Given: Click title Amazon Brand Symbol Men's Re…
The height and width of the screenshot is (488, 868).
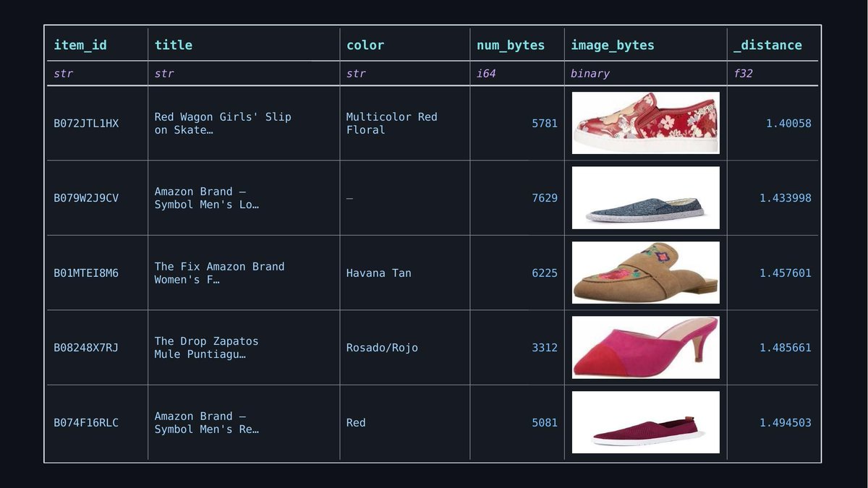Looking at the screenshot, I should coord(207,423).
